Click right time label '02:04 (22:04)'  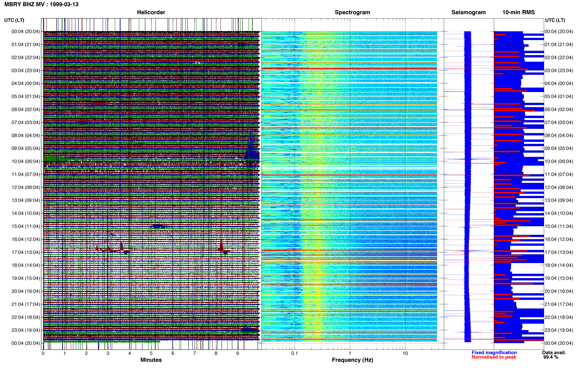[559, 58]
